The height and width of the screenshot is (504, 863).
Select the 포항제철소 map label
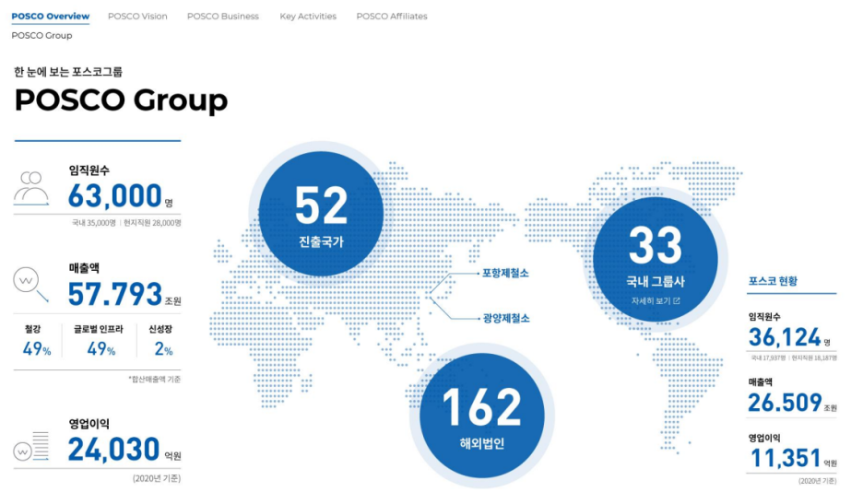point(505,274)
